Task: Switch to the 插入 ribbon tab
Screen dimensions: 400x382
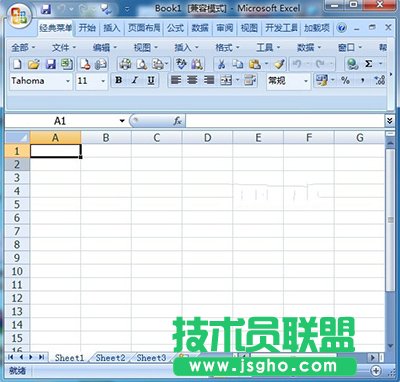Action: pyautogui.click(x=111, y=28)
